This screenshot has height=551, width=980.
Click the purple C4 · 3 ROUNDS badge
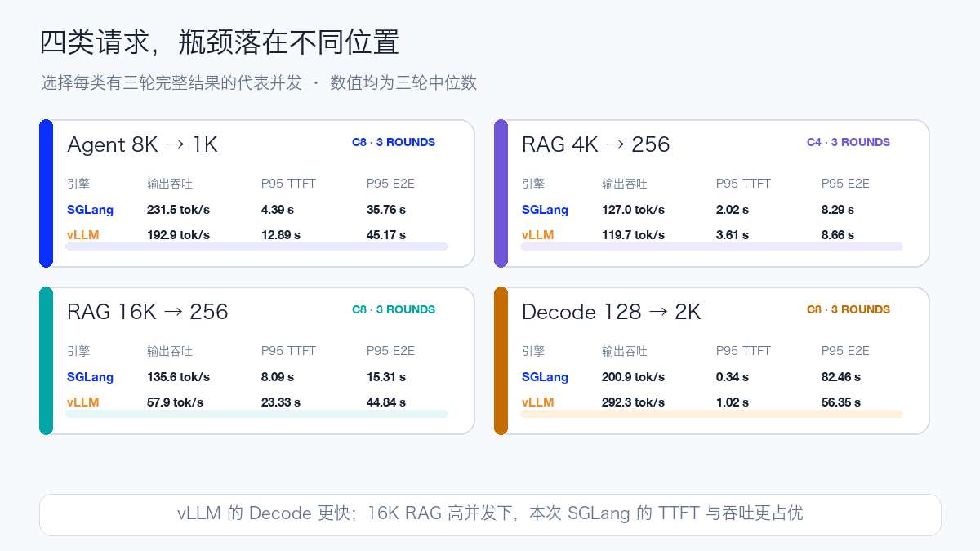click(x=849, y=142)
